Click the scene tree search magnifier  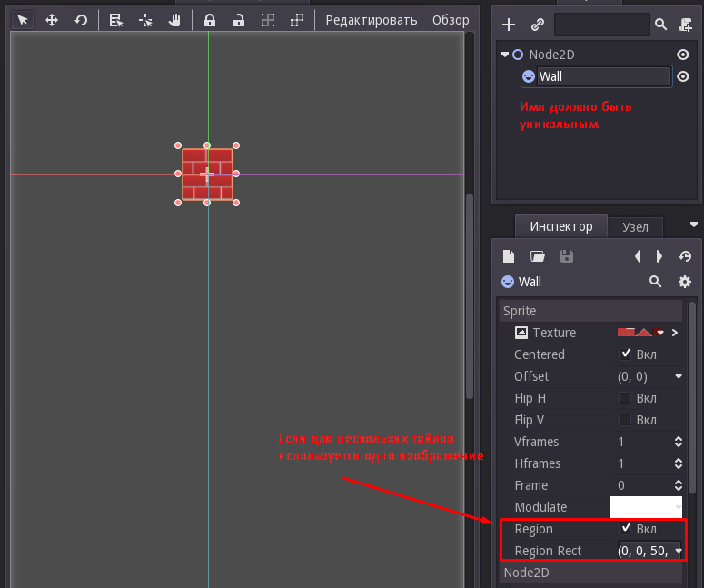point(660,25)
